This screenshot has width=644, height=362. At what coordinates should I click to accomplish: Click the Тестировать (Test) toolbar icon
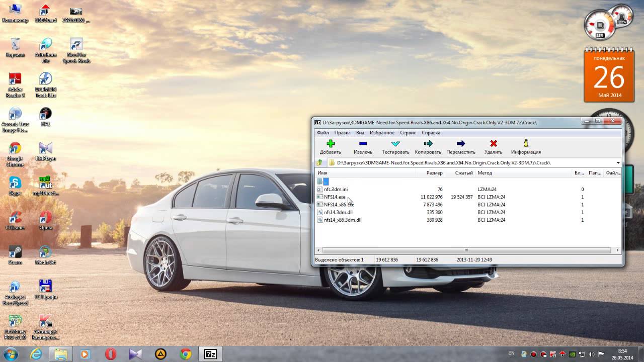[x=395, y=144]
